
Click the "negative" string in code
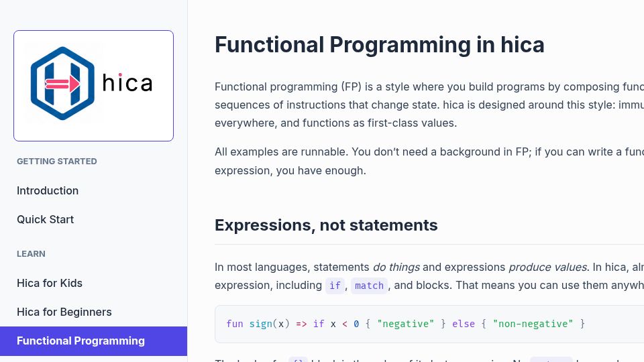tap(405, 324)
